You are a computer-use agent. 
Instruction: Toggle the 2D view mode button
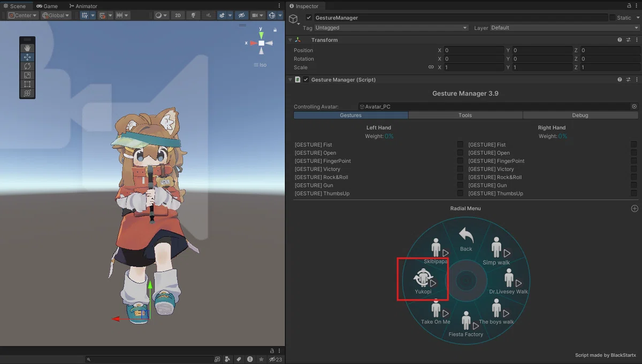178,16
